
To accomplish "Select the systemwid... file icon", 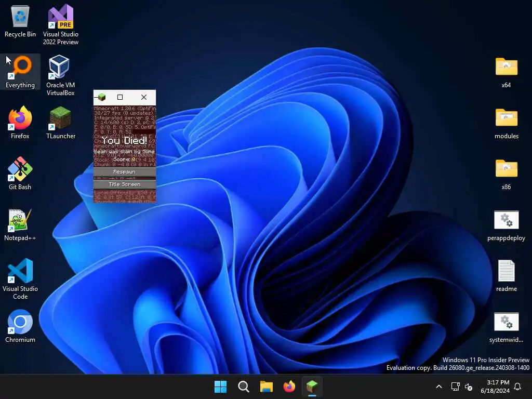I will 506,326.
